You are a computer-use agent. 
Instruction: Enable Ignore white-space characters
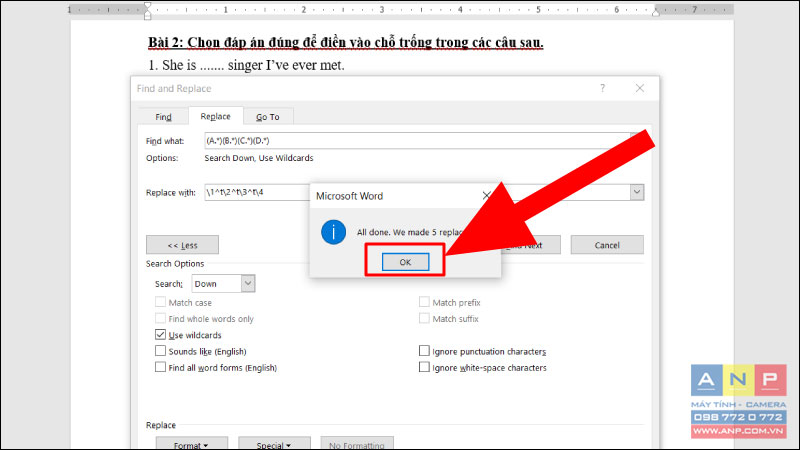[x=424, y=367]
